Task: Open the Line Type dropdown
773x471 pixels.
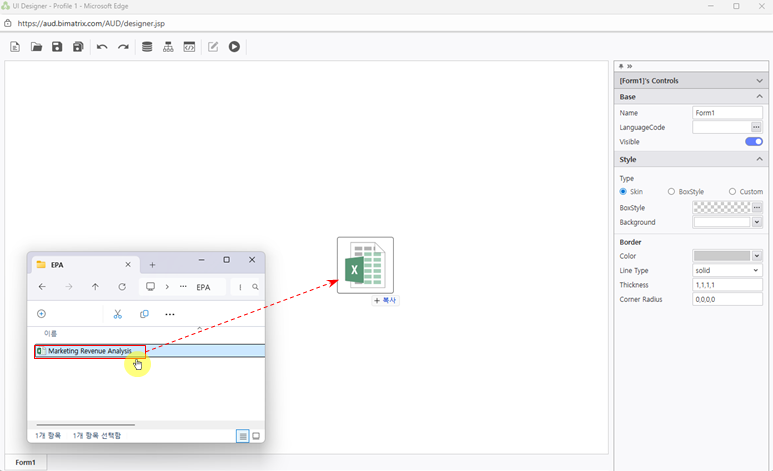Action: 727,270
